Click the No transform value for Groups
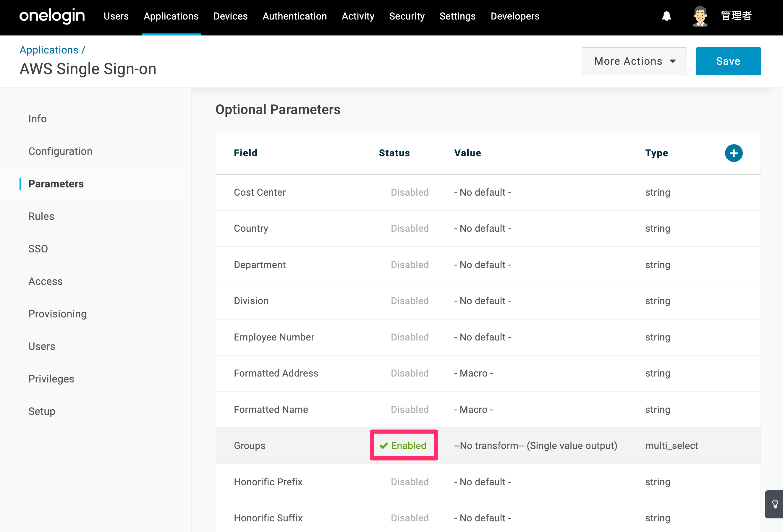 536,446
